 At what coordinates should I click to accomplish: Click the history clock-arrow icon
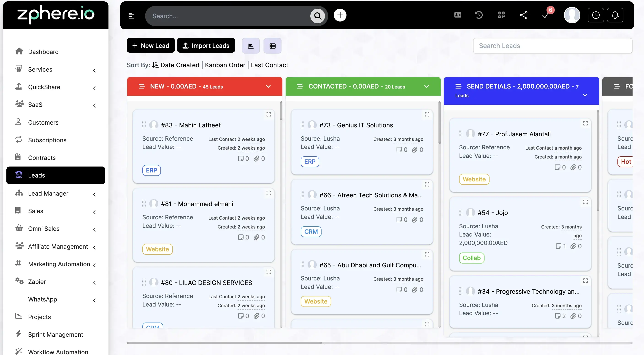pos(479,15)
